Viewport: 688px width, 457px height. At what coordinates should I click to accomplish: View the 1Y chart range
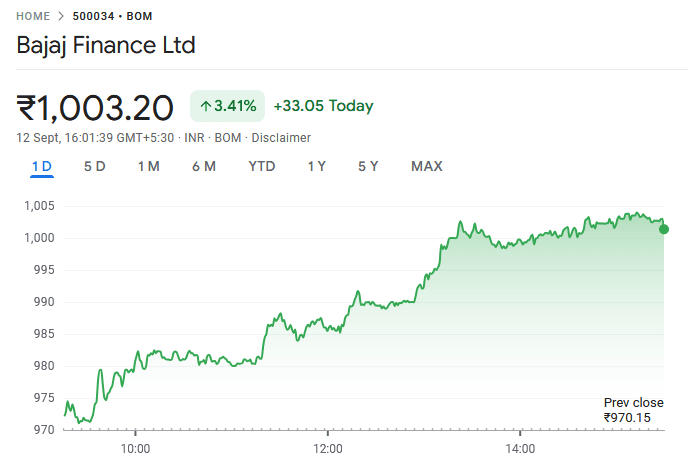coord(316,166)
